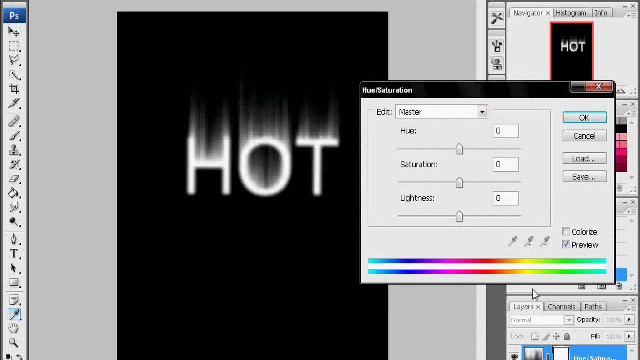Click the Hue slider handle

(x=459, y=149)
